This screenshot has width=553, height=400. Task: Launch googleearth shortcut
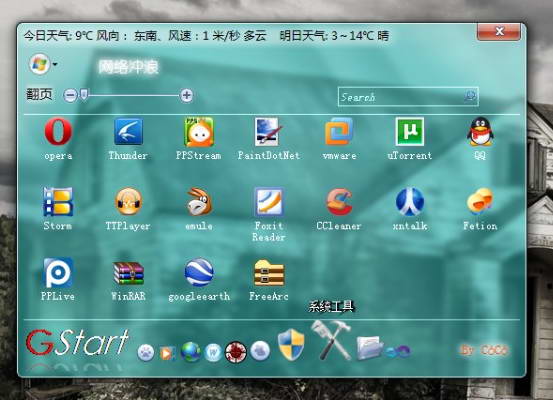pos(199,272)
